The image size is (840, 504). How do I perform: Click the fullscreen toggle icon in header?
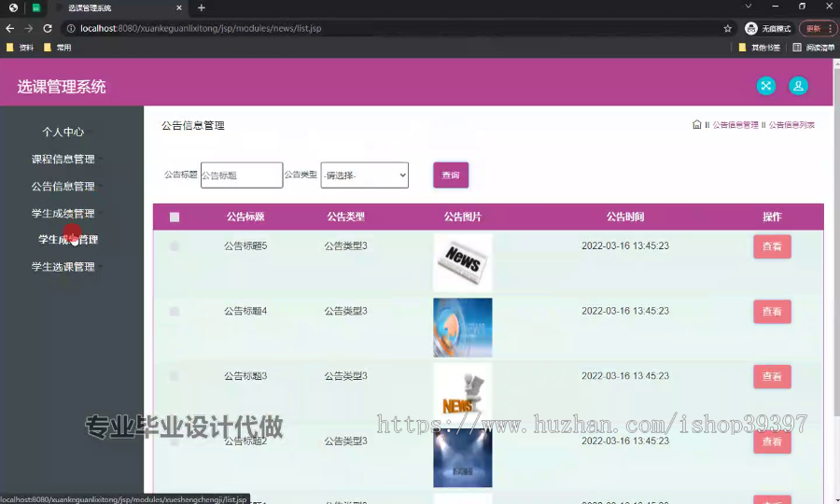(x=765, y=86)
